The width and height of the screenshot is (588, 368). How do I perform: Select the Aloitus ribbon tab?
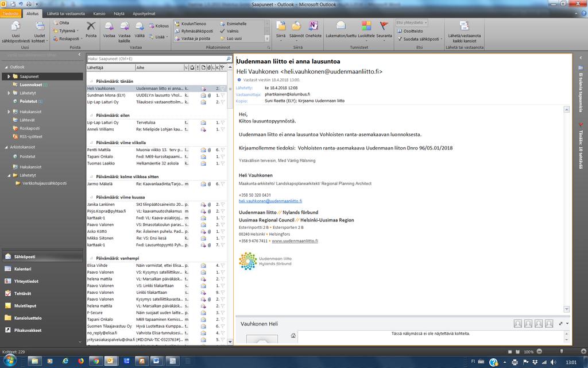[x=33, y=14]
